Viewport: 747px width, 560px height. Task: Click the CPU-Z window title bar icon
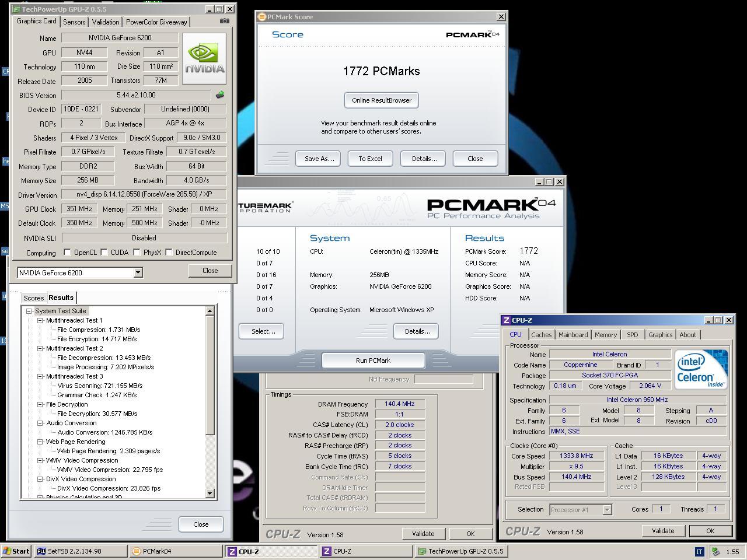(x=507, y=320)
